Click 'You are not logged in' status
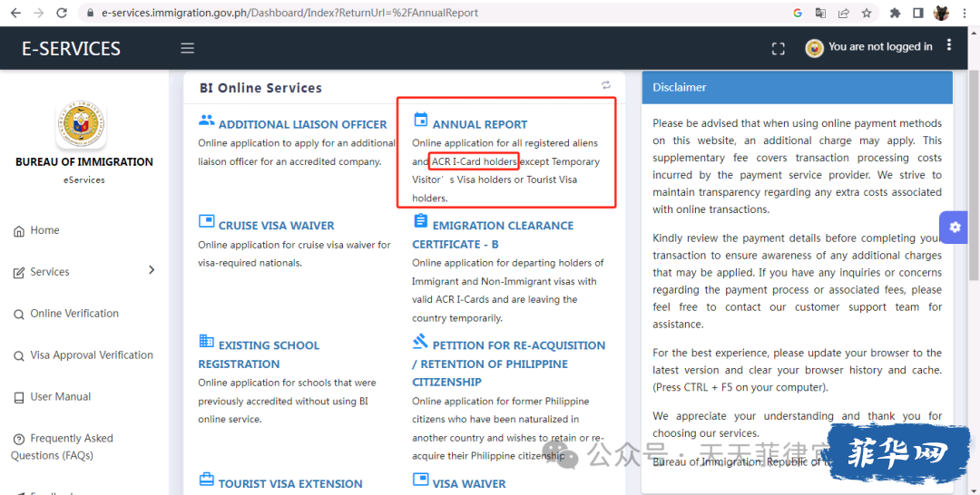 pos(880,47)
